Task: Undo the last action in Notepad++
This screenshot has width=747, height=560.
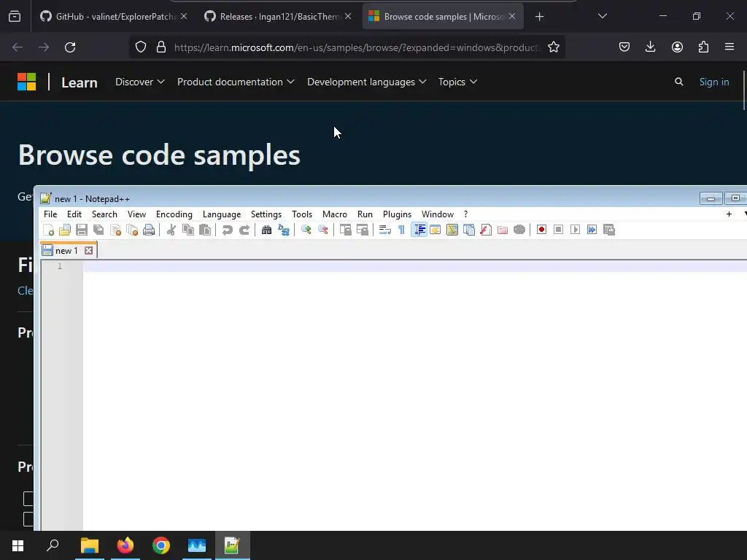Action: click(228, 230)
